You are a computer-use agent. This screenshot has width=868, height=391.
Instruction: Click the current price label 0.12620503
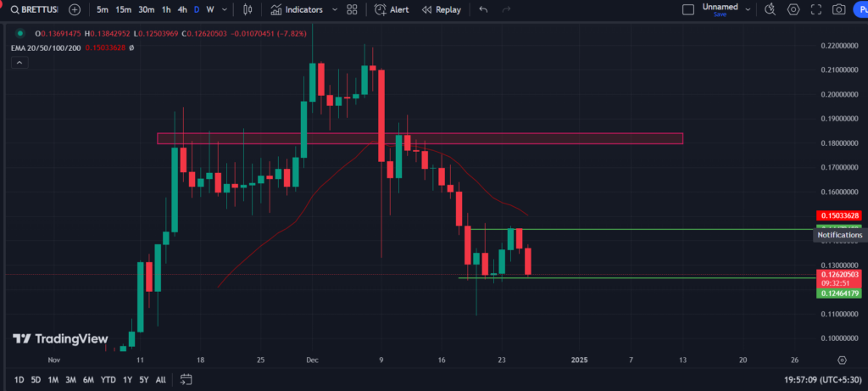(x=838, y=274)
